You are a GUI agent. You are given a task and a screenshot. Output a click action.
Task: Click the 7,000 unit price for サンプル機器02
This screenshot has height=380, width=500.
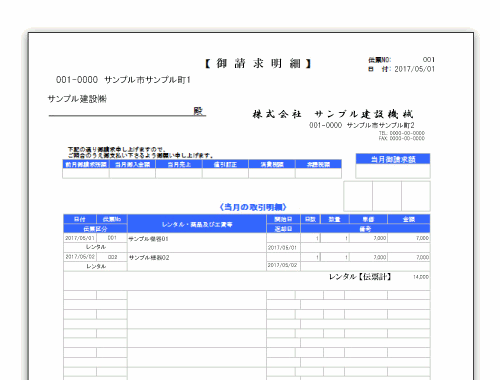(380, 257)
